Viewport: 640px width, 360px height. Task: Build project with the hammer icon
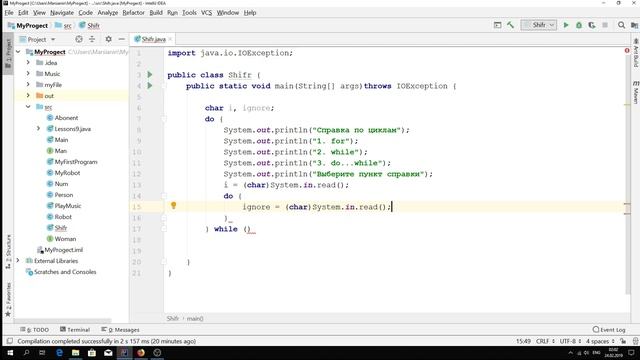pos(511,25)
